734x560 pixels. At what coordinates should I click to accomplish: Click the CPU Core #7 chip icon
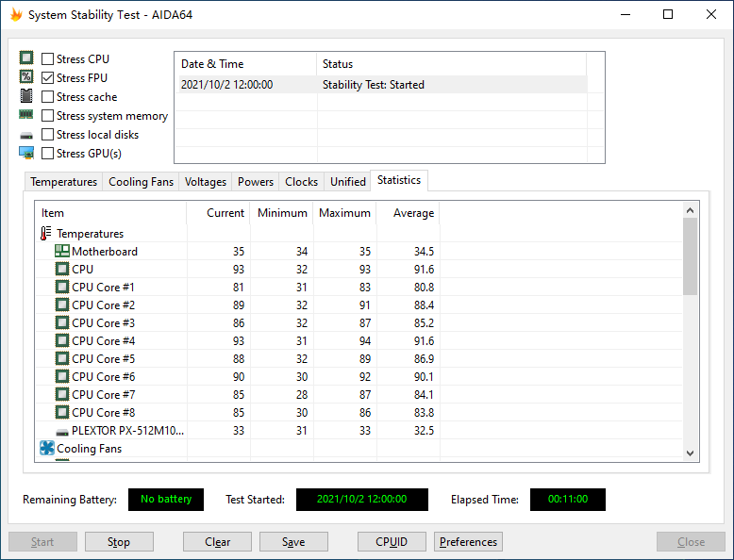61,394
